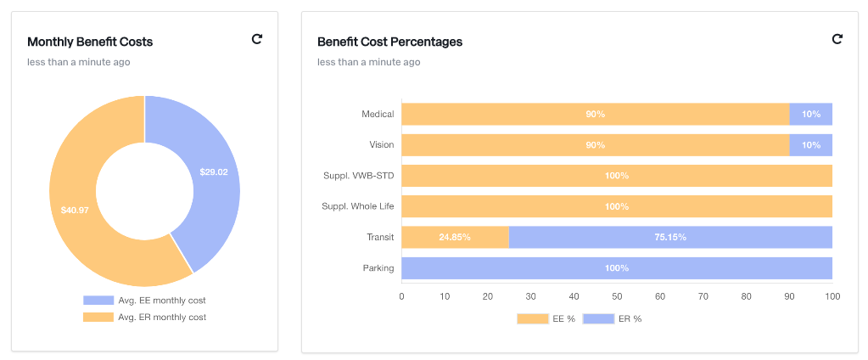Toggle Avg. ER monthly cost legend swatch

tap(98, 318)
